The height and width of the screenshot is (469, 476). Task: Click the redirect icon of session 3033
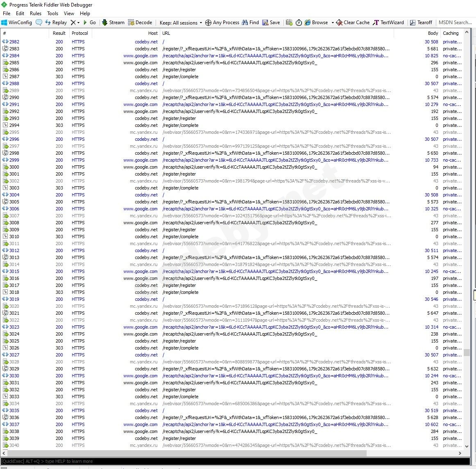(5, 397)
